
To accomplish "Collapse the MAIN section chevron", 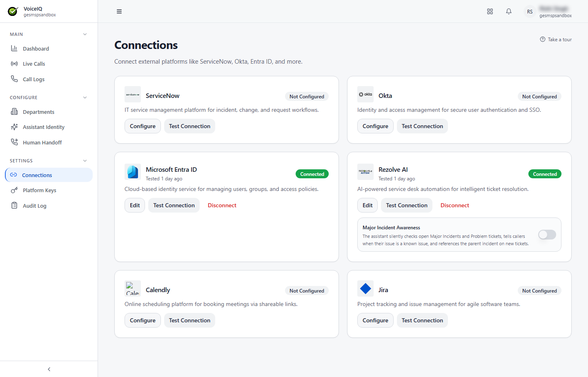I will tap(85, 34).
